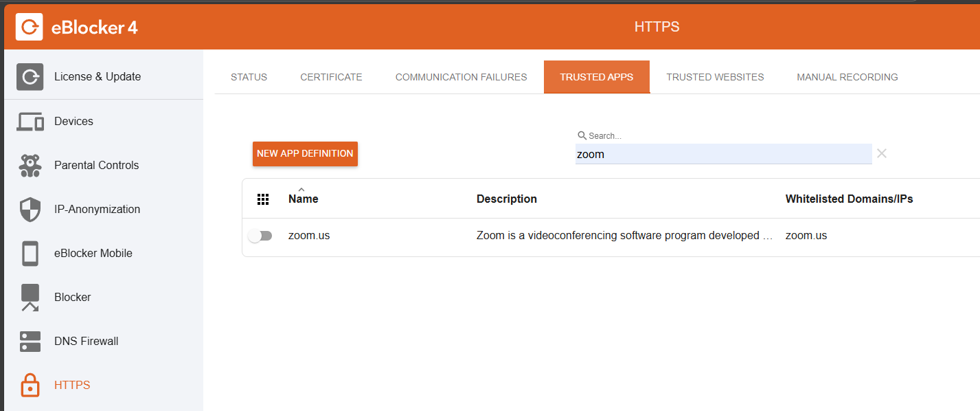Select the IP-Anonymization shield icon
980x411 pixels.
click(x=30, y=210)
